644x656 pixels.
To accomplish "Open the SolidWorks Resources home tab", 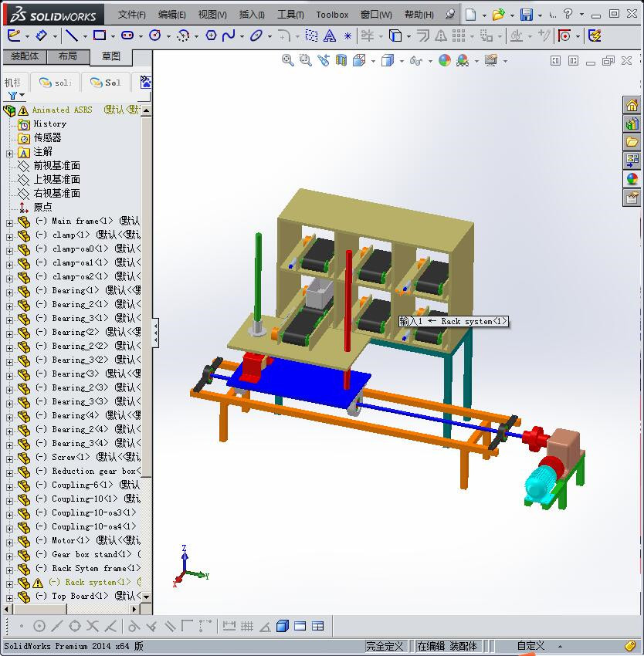I will 632,105.
